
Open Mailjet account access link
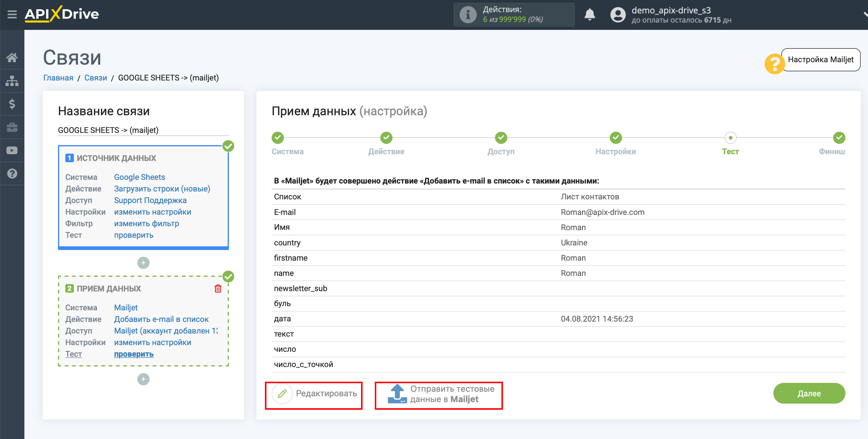coord(166,330)
